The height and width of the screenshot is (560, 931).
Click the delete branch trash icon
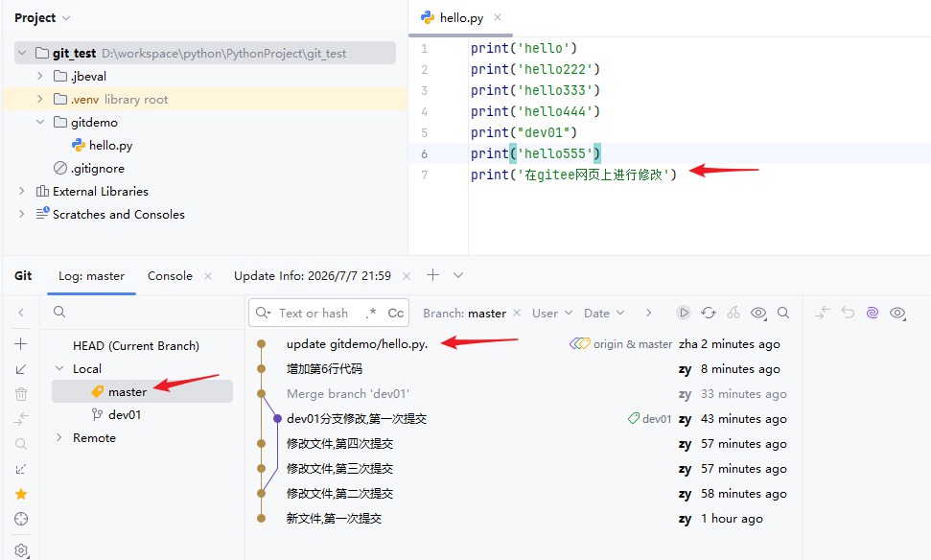(21, 394)
